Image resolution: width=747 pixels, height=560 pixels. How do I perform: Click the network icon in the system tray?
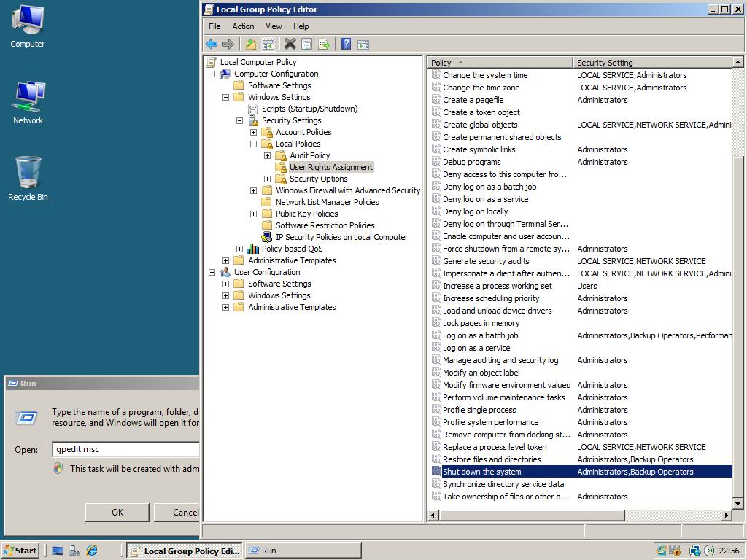pyautogui.click(x=694, y=551)
